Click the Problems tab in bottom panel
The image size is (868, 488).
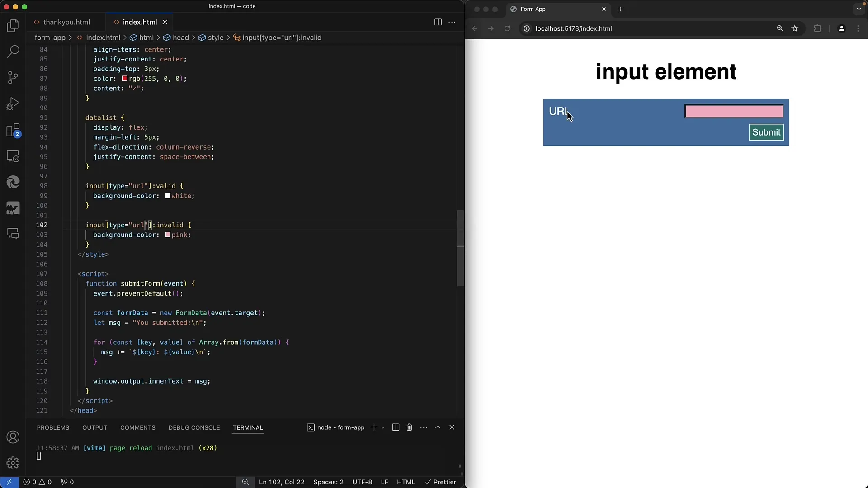tap(53, 427)
